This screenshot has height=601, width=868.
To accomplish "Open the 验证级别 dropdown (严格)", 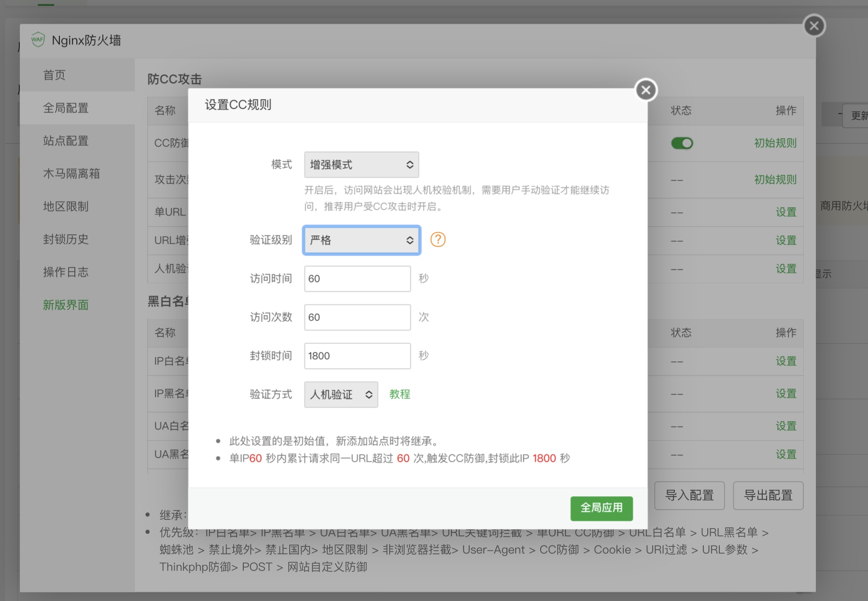I will click(362, 240).
